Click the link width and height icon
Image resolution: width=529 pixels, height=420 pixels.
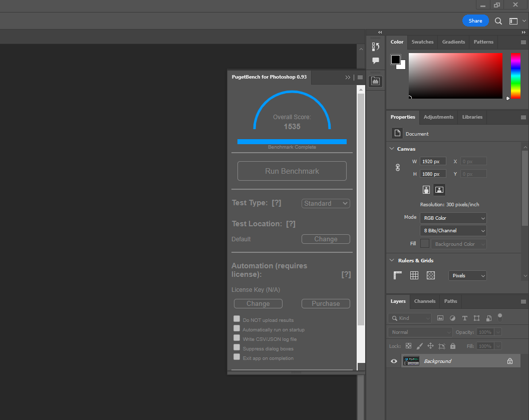click(x=398, y=168)
